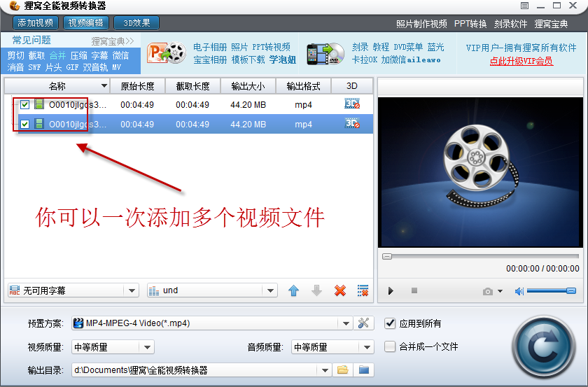Expand the 名称 column dropdown arrow
Viewport: 588px width, 387px height.
tap(104, 86)
